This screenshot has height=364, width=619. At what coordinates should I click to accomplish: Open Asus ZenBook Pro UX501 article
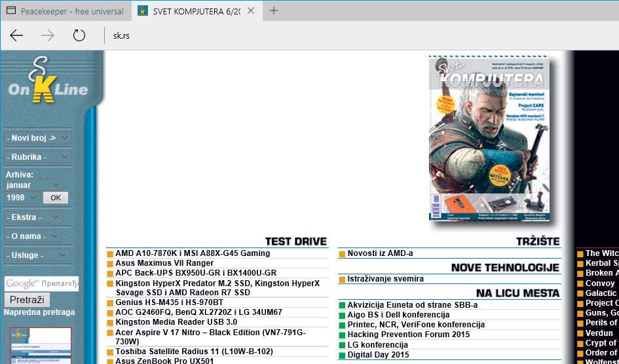pos(164,361)
